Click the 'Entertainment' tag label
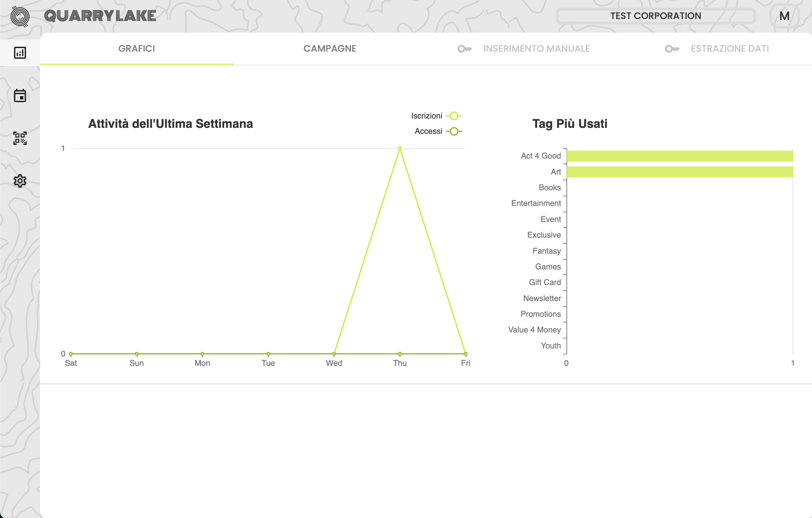The width and height of the screenshot is (812, 518). [x=536, y=203]
